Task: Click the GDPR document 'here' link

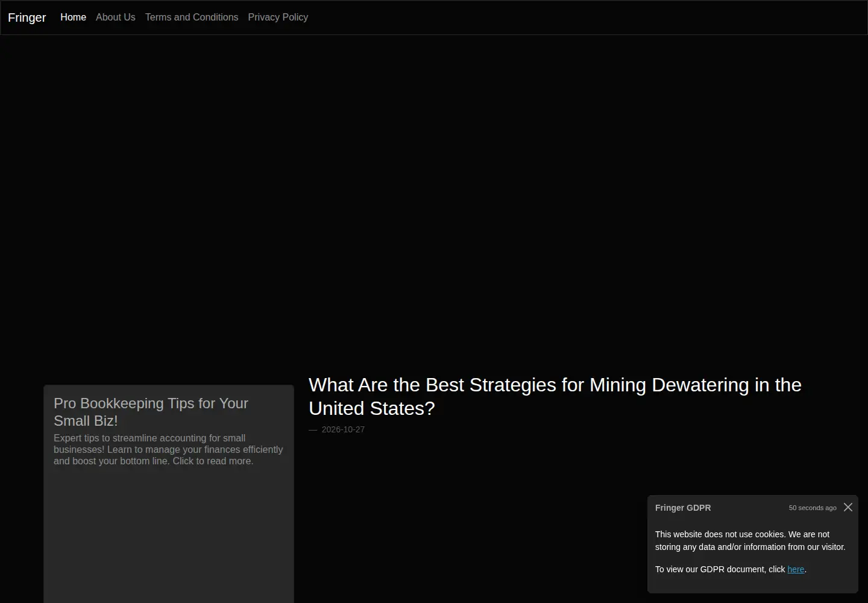Action: [796, 569]
